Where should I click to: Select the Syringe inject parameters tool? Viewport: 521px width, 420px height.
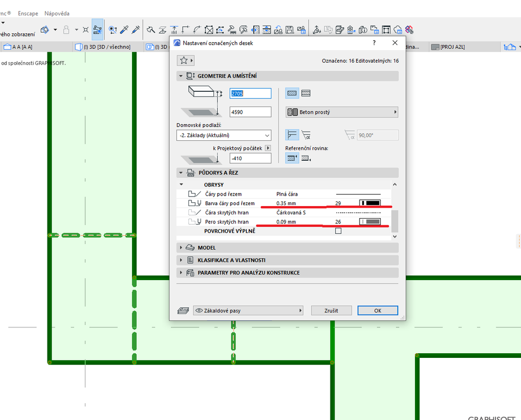coord(135,30)
